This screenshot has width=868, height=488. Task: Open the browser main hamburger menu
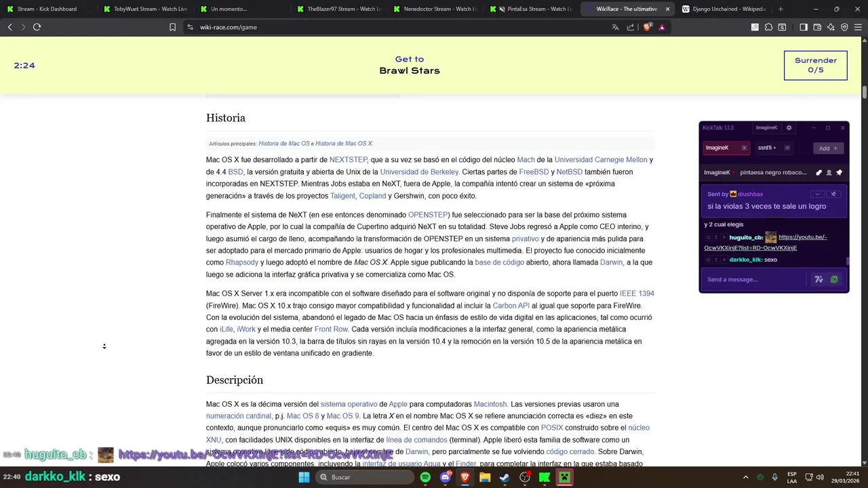click(x=858, y=27)
